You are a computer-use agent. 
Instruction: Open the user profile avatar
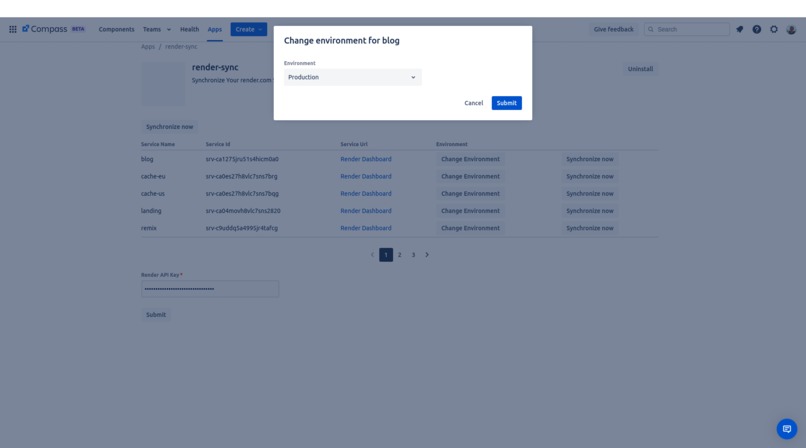(791, 29)
